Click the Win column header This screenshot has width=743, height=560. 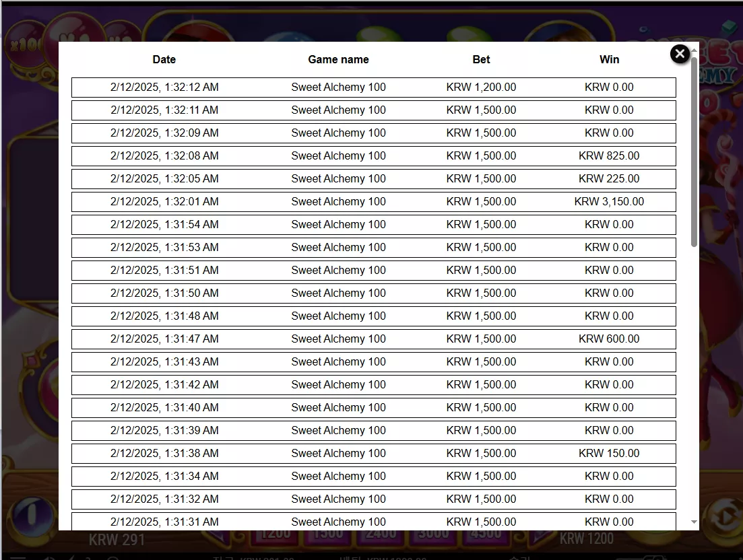(609, 60)
